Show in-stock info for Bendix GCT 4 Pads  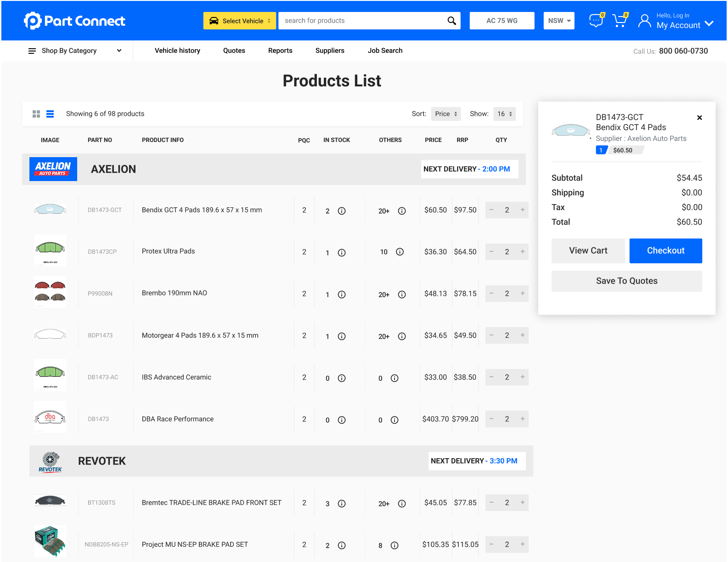342,211
